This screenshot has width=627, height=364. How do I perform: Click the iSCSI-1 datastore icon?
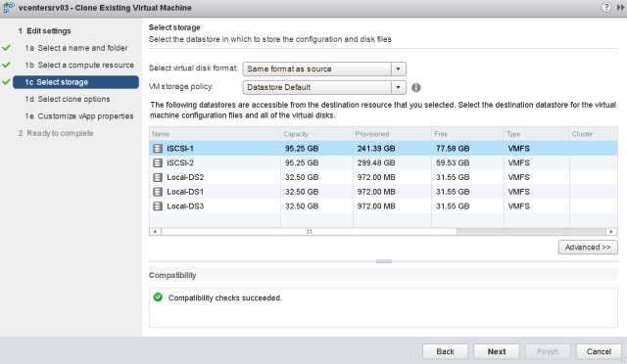(x=158, y=149)
